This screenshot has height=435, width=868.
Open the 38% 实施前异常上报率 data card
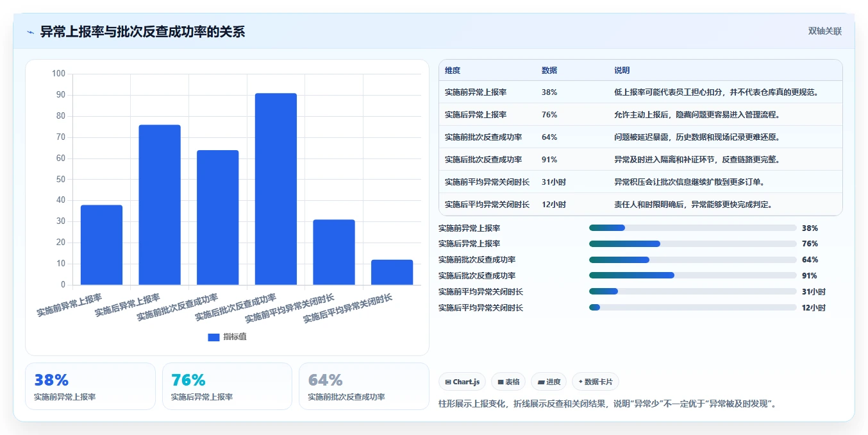(x=90, y=386)
